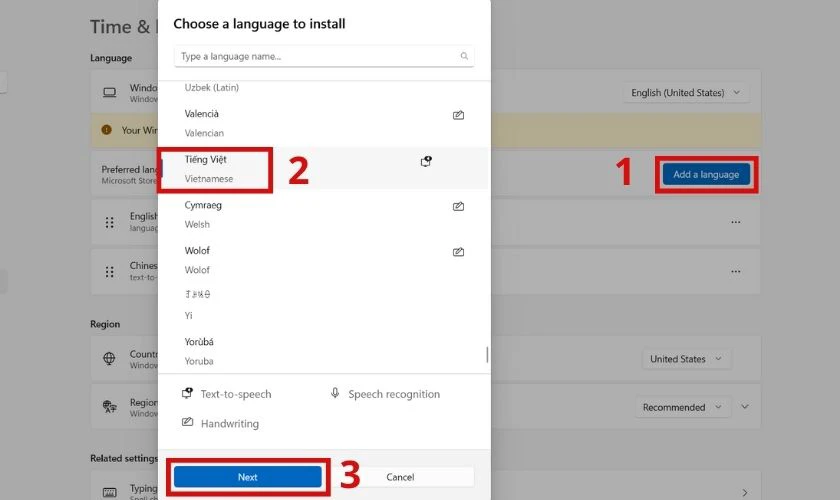Click text-to-speech icon beside Tiếng Việt
The image size is (840, 500).
pos(426,161)
